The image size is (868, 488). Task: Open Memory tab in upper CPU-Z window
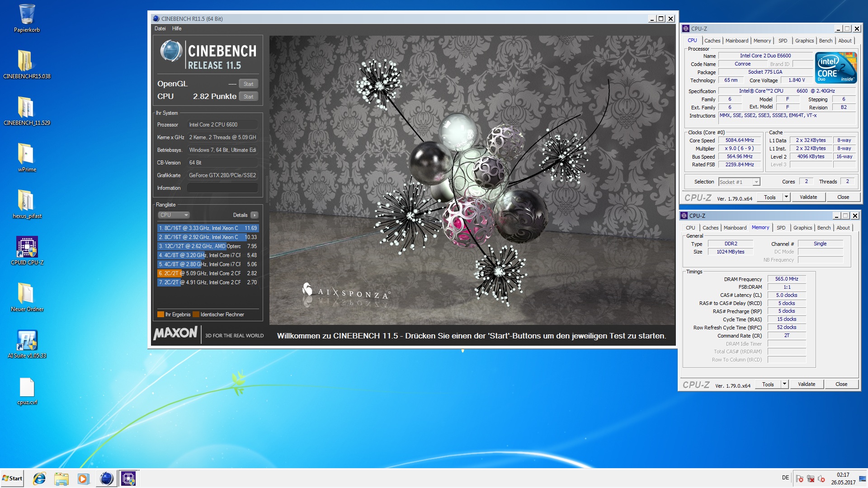tap(762, 41)
